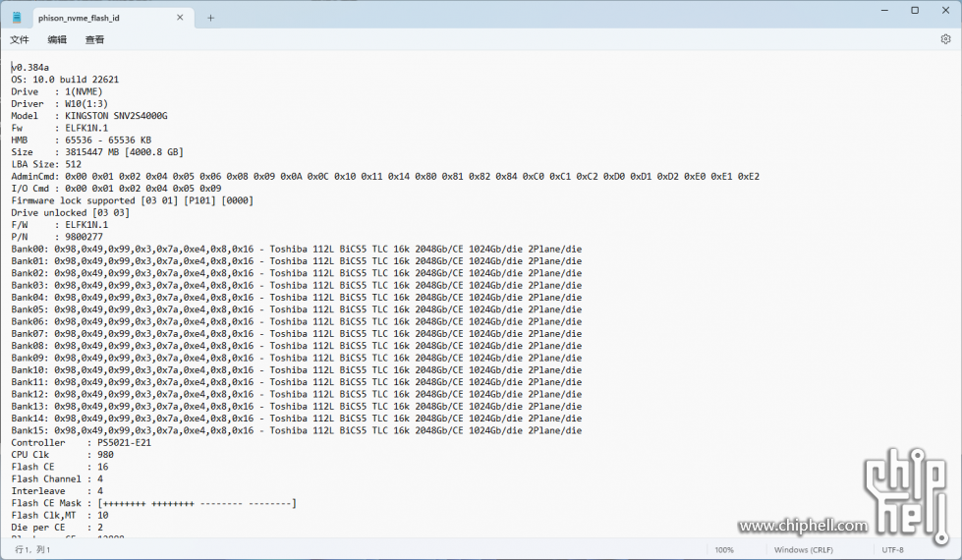Click the Flash CE Mask line
962x560 pixels.
153,504
